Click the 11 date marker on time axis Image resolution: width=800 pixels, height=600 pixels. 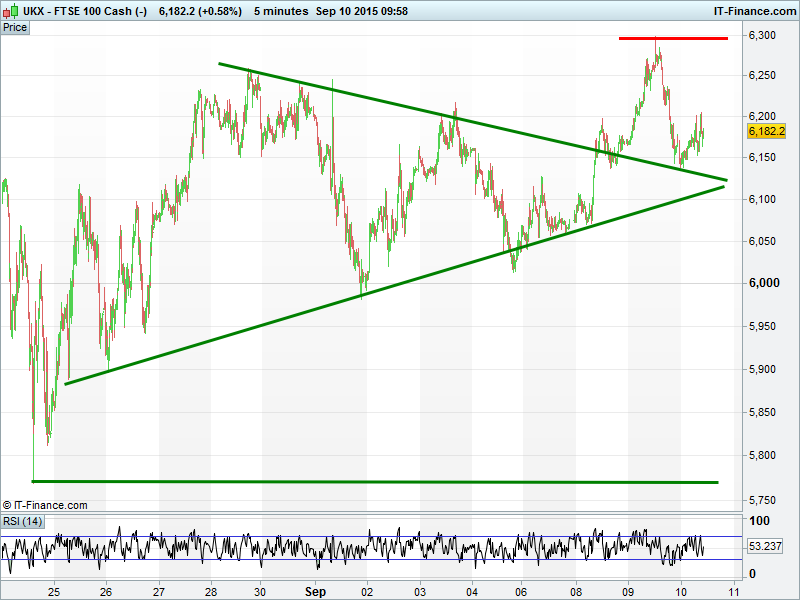pyautogui.click(x=733, y=592)
